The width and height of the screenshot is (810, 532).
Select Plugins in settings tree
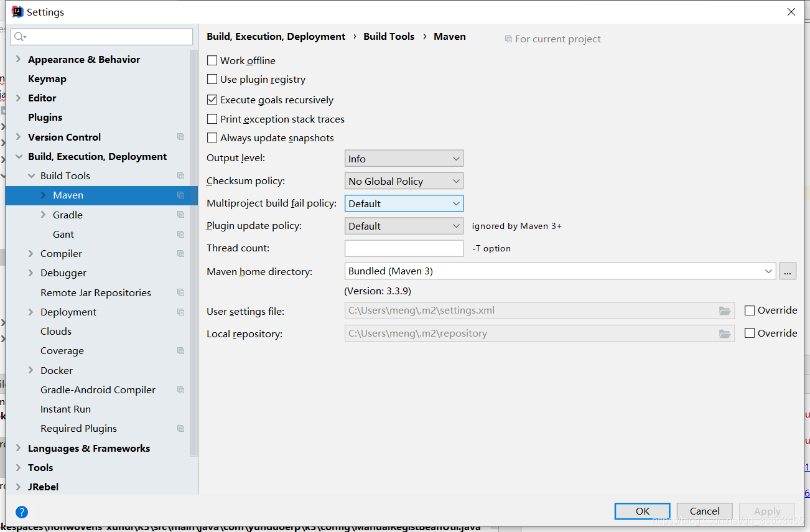[45, 117]
